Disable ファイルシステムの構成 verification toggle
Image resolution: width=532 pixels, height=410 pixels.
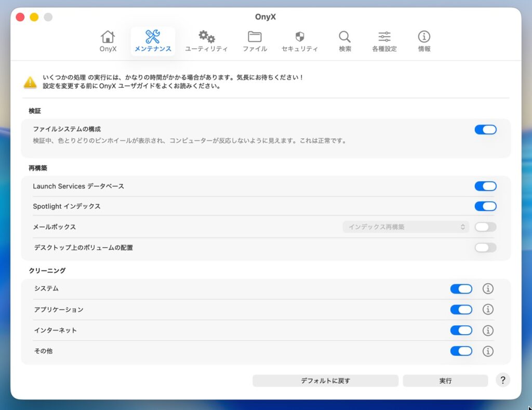click(485, 130)
